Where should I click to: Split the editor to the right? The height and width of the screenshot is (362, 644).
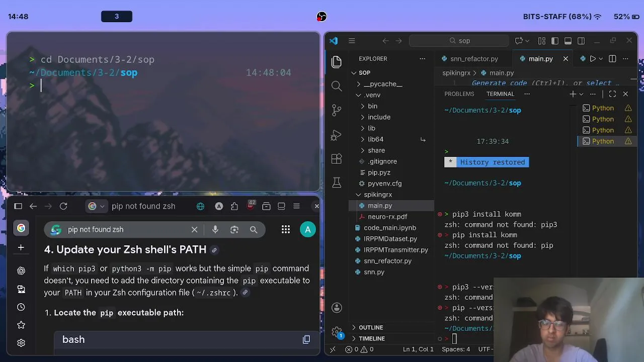pos(612,59)
